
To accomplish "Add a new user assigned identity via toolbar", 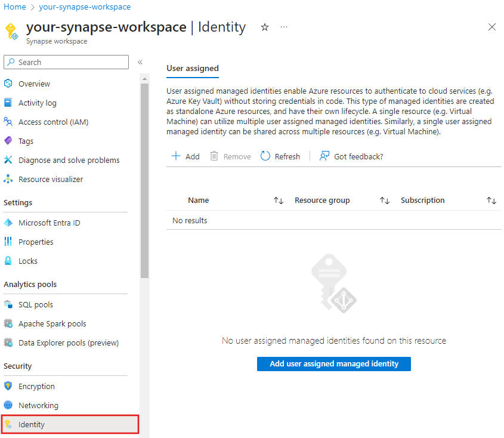I will coord(185,156).
